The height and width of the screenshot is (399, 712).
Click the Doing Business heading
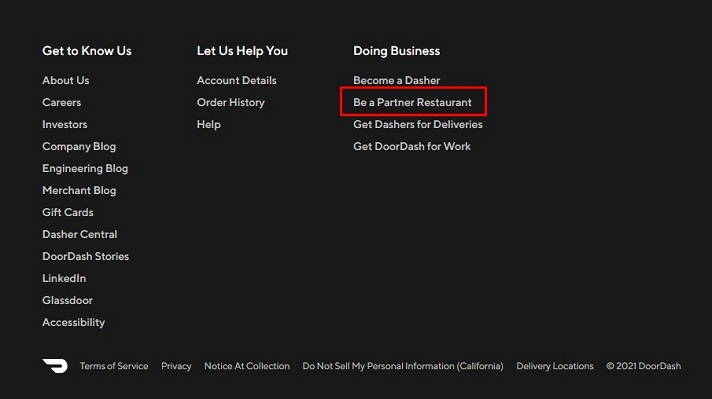click(396, 51)
